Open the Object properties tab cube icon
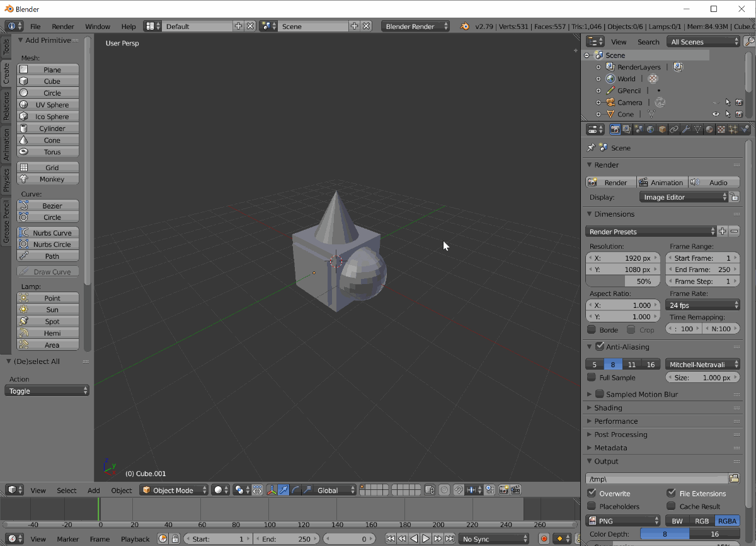Viewport: 756px width, 546px height. click(662, 129)
